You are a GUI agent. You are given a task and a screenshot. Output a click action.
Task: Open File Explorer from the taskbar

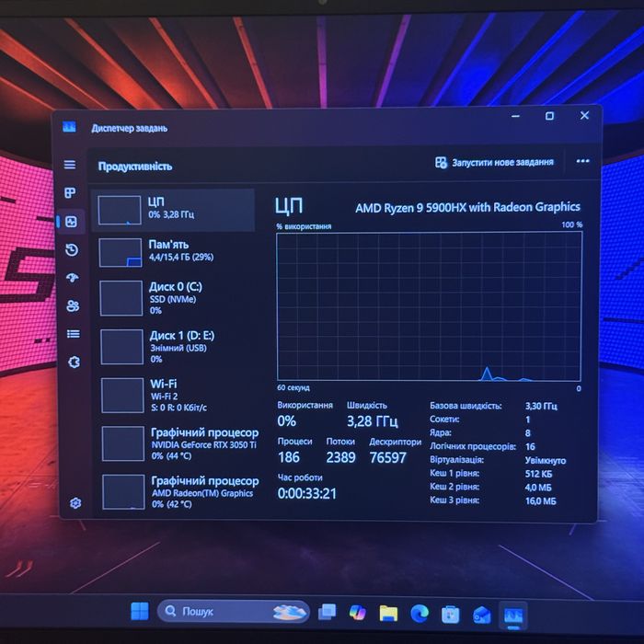pyautogui.click(x=388, y=614)
